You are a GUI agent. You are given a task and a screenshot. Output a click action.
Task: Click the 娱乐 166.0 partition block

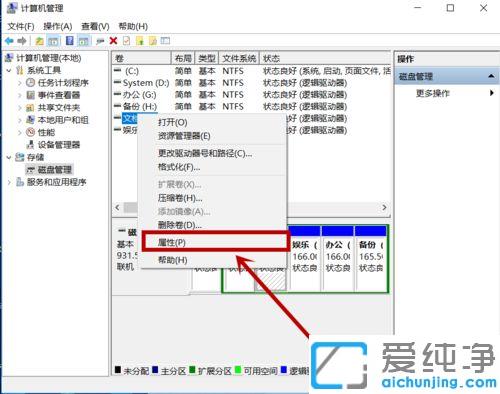coord(305,259)
